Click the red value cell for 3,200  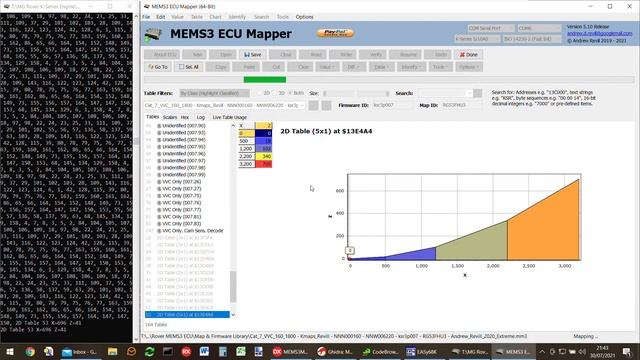point(263,164)
